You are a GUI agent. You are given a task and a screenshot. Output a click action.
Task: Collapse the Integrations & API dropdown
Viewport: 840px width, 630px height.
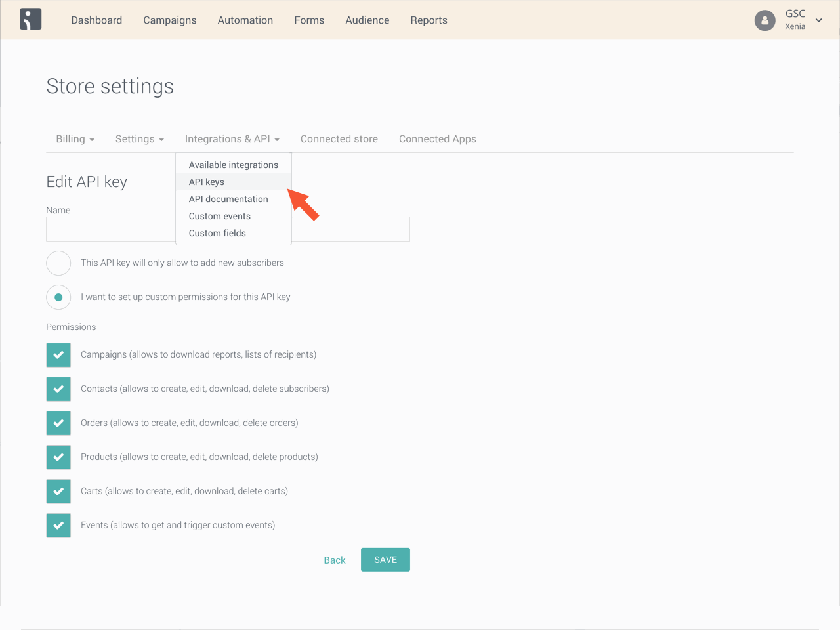click(232, 139)
